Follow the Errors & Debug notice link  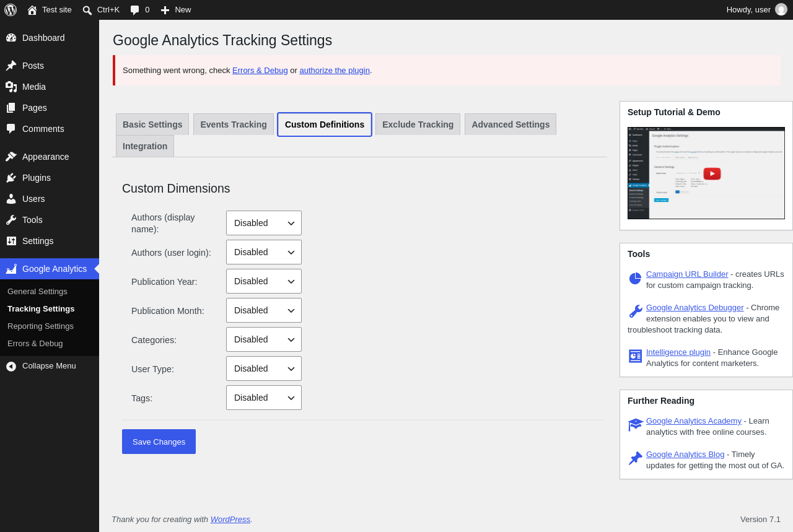click(260, 70)
